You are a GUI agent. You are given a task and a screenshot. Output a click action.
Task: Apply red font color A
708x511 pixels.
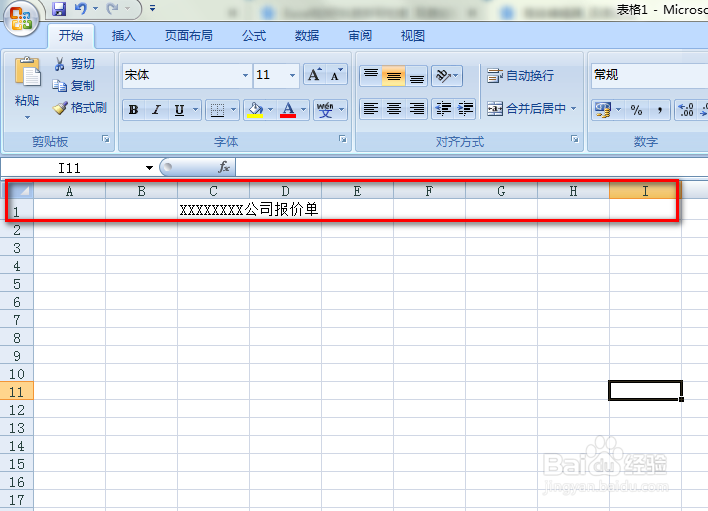coord(288,110)
